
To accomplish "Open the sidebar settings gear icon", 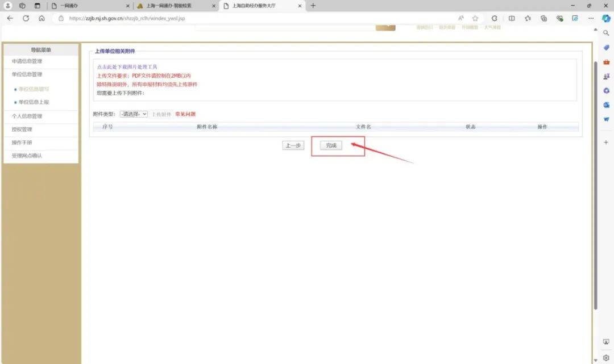I will pyautogui.click(x=606, y=358).
